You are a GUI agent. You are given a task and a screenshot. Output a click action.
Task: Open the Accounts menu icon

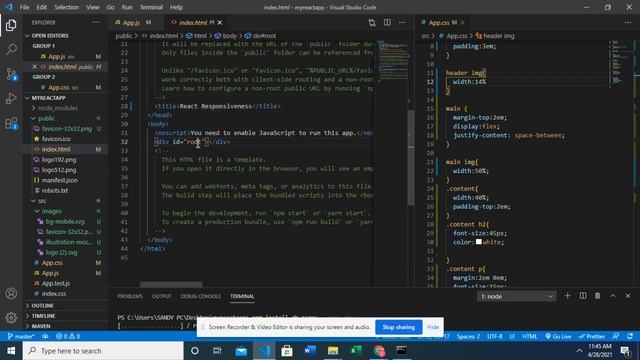[x=11, y=293]
